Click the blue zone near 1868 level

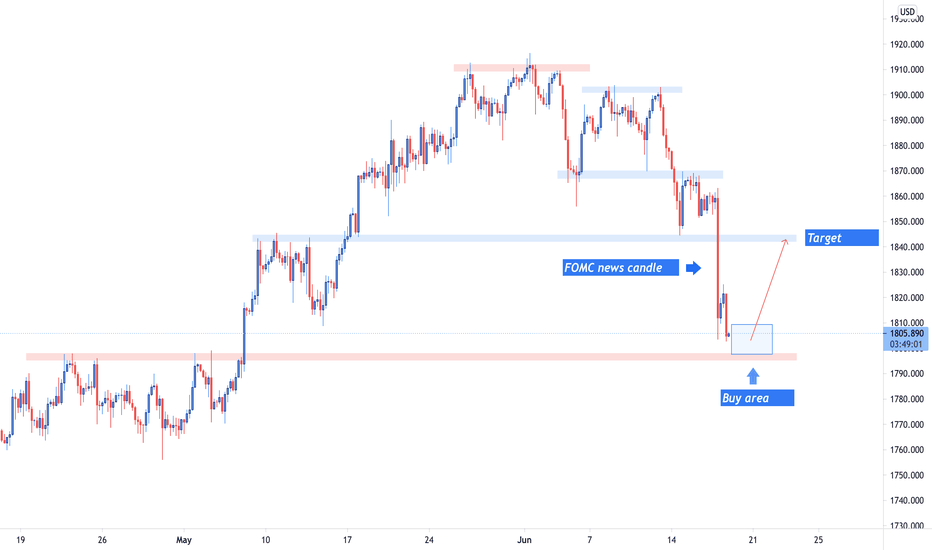pyautogui.click(x=640, y=175)
